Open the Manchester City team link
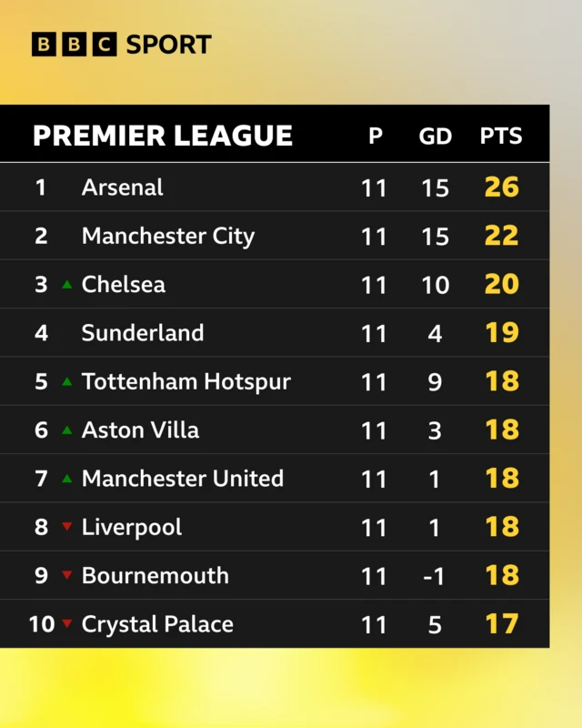The width and height of the screenshot is (582, 728). click(168, 236)
